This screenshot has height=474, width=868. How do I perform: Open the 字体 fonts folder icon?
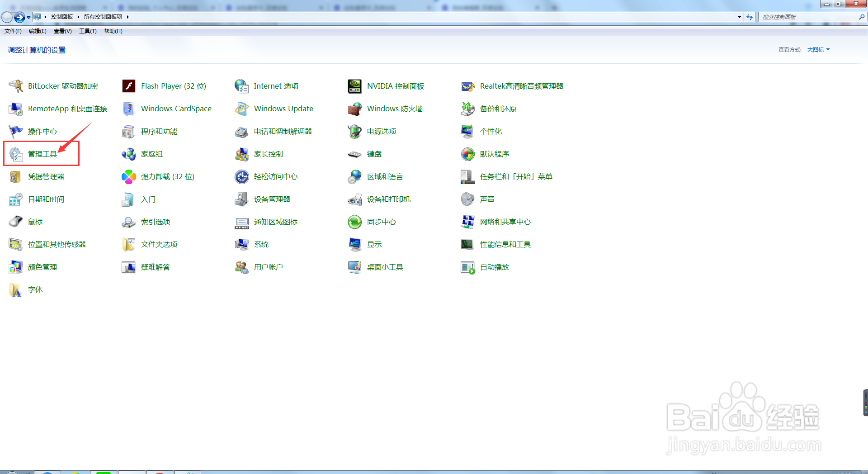[16, 289]
